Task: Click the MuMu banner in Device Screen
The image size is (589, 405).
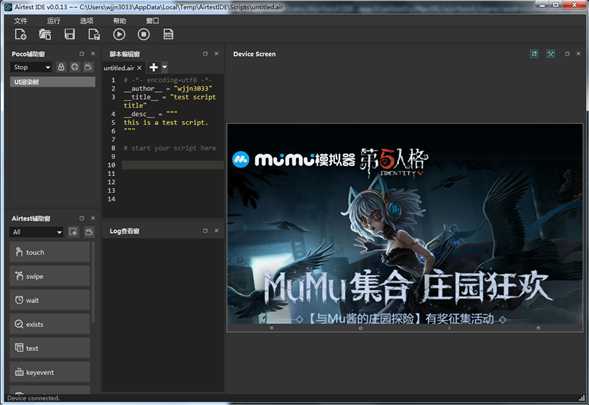Action: click(405, 228)
